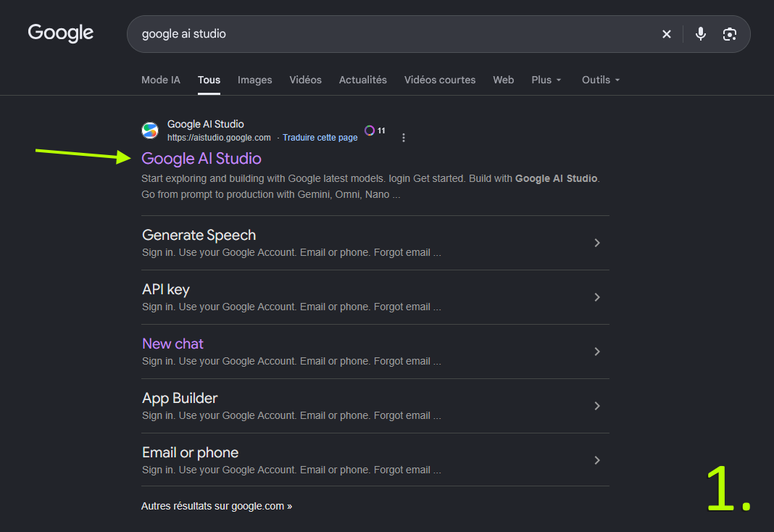Open the Google AI Studio result title
The width and height of the screenshot is (774, 532).
pyautogui.click(x=201, y=159)
